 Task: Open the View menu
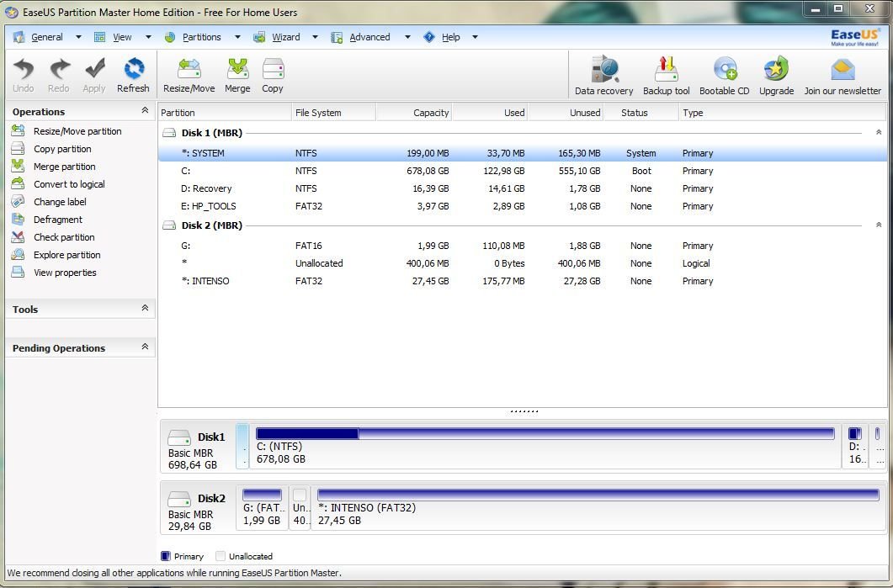(122, 37)
